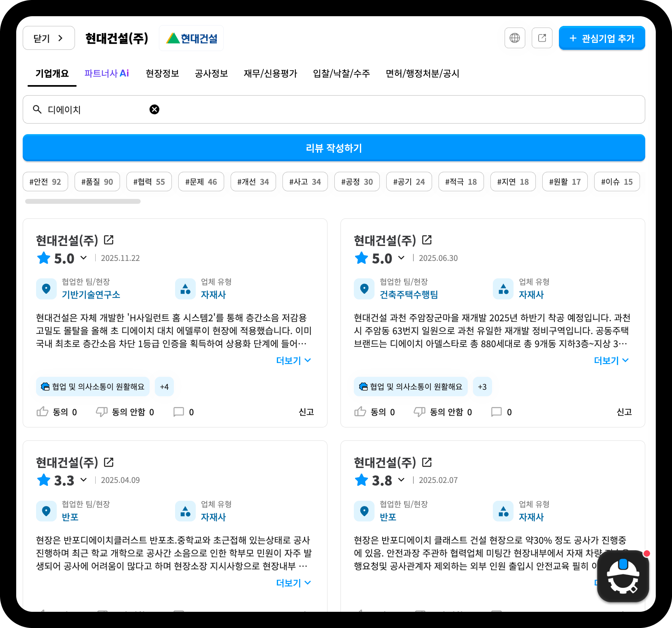
Task: Enable the #공정 30 tag filter
Action: pyautogui.click(x=357, y=182)
